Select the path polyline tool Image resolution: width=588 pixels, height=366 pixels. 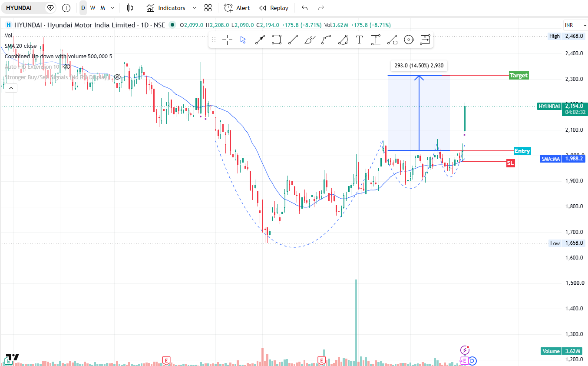(326, 40)
